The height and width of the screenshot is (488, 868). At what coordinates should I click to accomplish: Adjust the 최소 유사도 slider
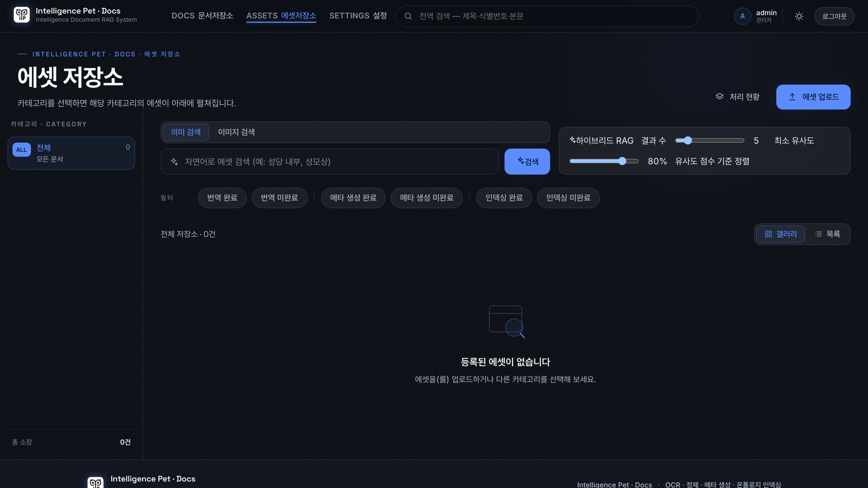(x=604, y=161)
